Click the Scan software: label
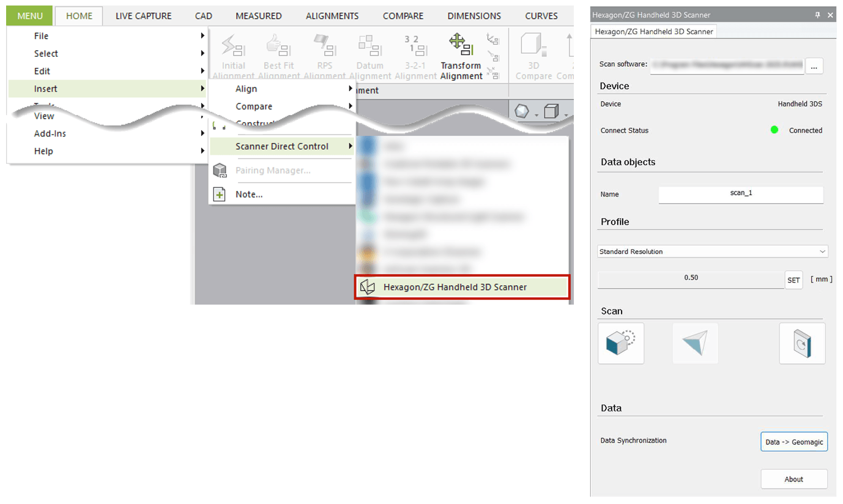Screen dimensions: 843x504 pyautogui.click(x=623, y=64)
